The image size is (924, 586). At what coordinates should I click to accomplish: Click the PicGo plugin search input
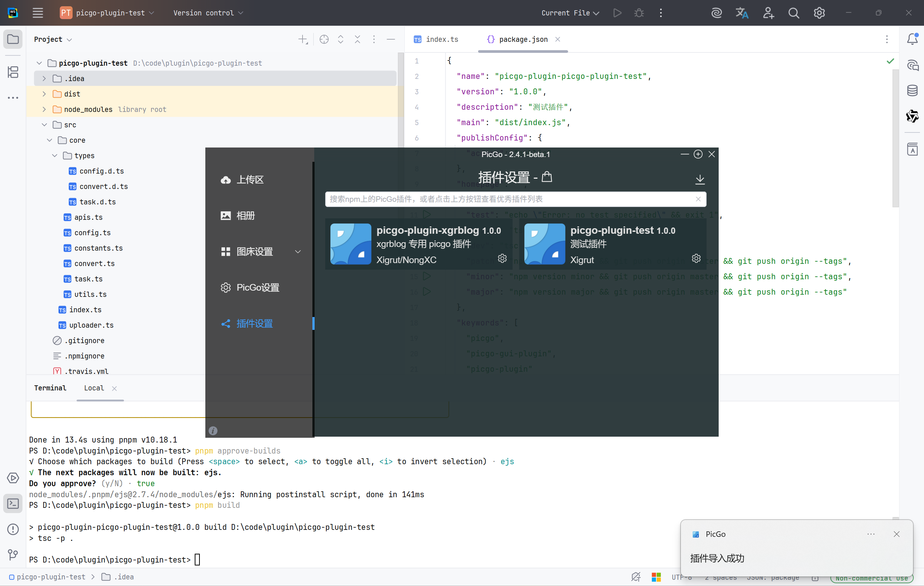pos(515,199)
